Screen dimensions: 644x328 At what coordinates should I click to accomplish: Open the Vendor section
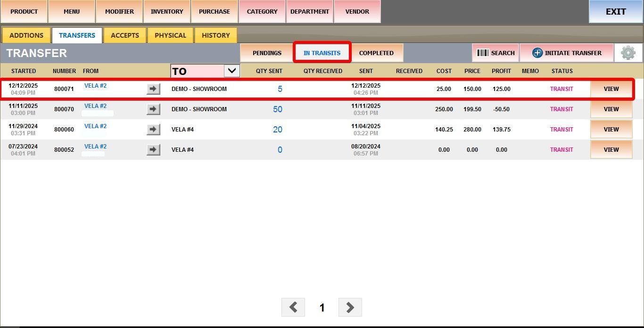[357, 11]
